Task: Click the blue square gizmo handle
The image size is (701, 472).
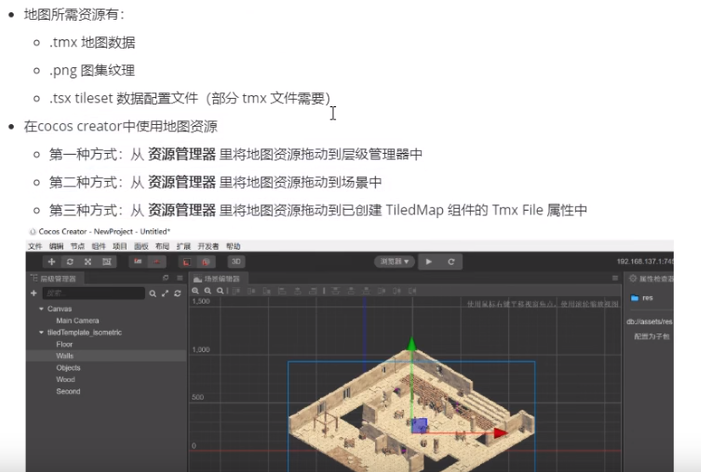Action: 419,425
